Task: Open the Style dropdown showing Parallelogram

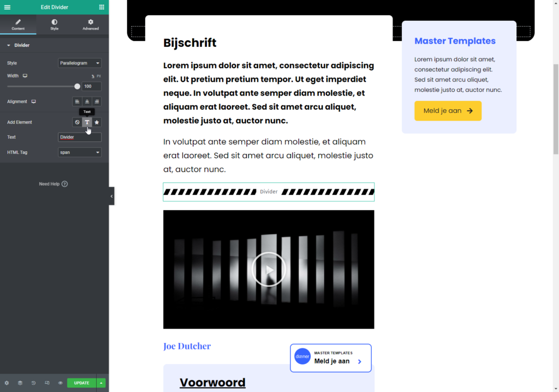Action: 80,63
